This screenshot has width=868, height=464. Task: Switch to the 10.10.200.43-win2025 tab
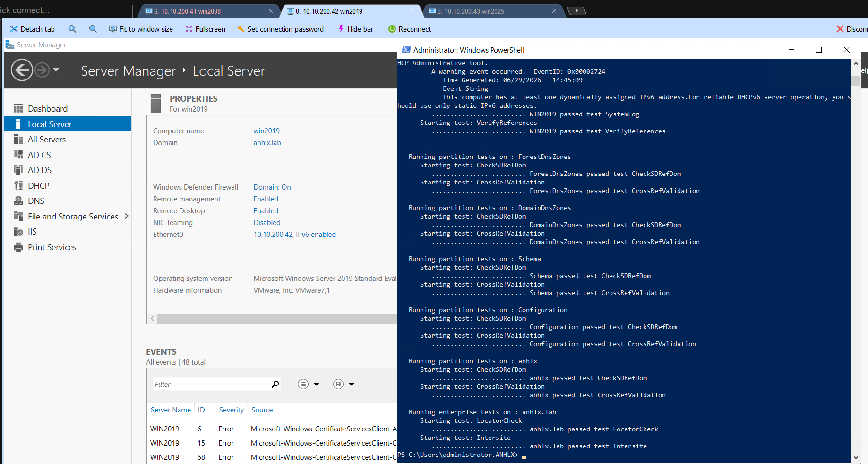click(493, 11)
